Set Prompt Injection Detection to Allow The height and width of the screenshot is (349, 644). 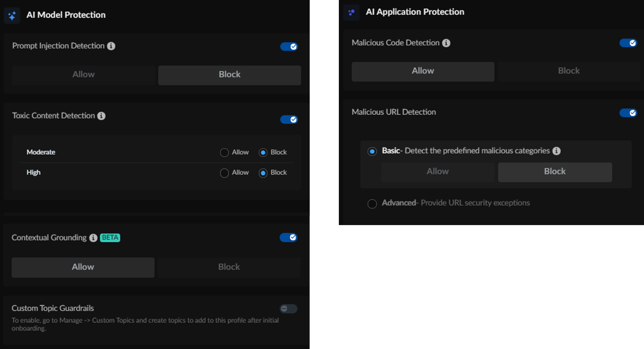[x=83, y=75]
